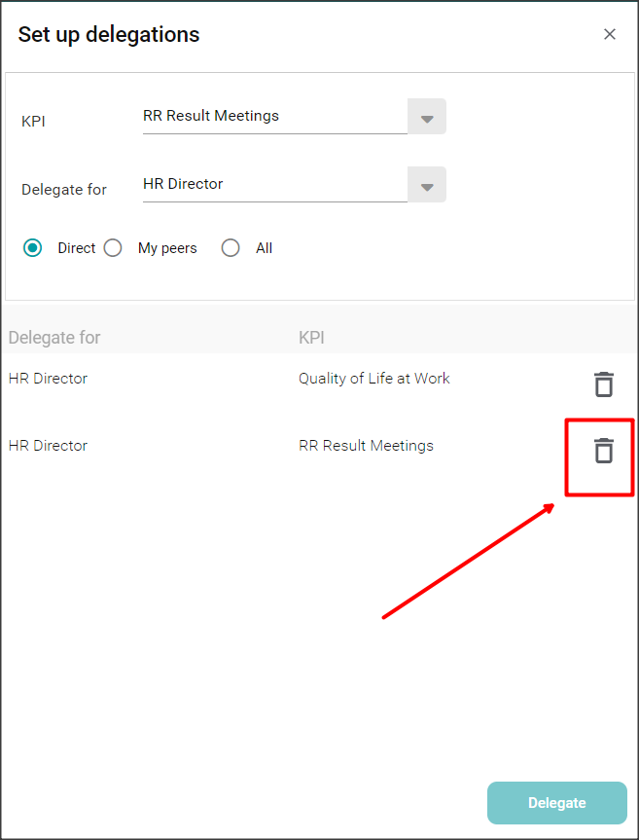Click the Set up delegations title text
Screen dimensions: 639x840
tap(109, 35)
